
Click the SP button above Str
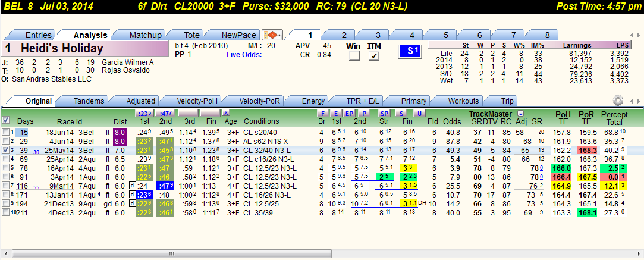(x=384, y=113)
